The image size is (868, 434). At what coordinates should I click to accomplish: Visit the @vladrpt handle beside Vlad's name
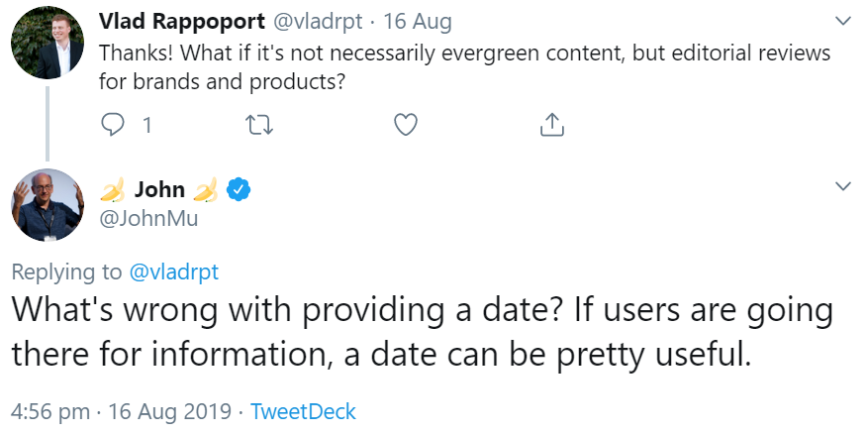[316, 20]
